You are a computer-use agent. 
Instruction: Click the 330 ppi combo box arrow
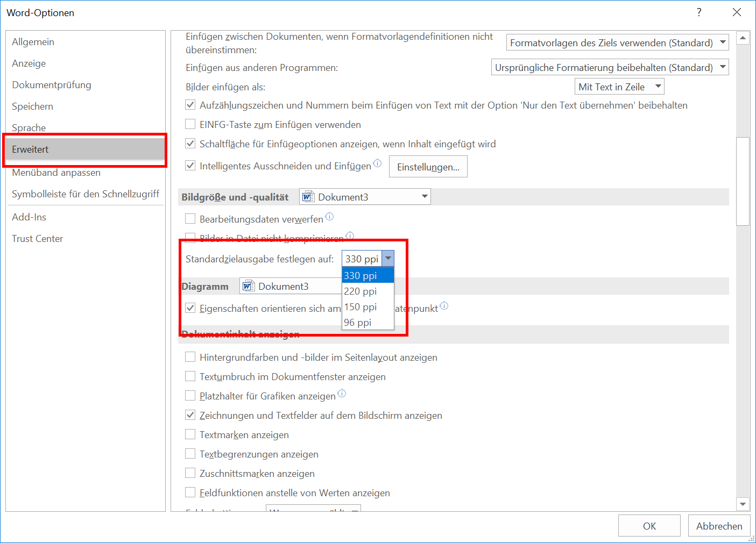pos(388,259)
